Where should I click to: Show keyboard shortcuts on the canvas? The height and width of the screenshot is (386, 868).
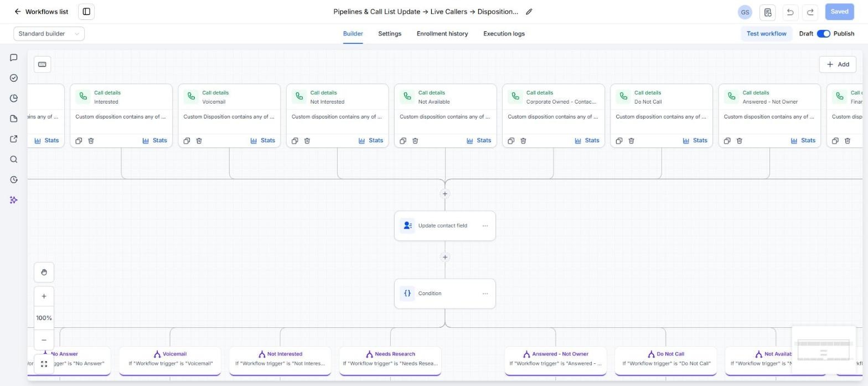pyautogui.click(x=42, y=64)
